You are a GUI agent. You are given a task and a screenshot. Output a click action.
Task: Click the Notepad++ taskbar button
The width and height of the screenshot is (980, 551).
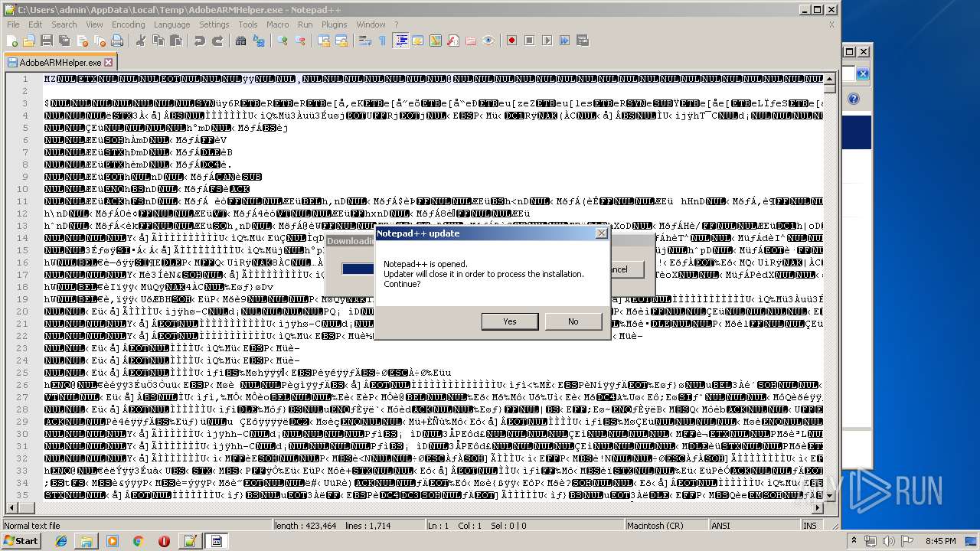tap(189, 541)
